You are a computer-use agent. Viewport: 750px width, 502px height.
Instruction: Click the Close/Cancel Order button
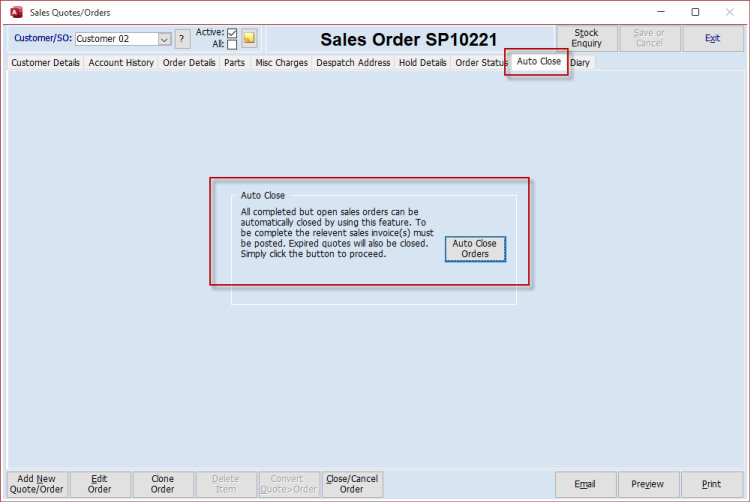[352, 484]
